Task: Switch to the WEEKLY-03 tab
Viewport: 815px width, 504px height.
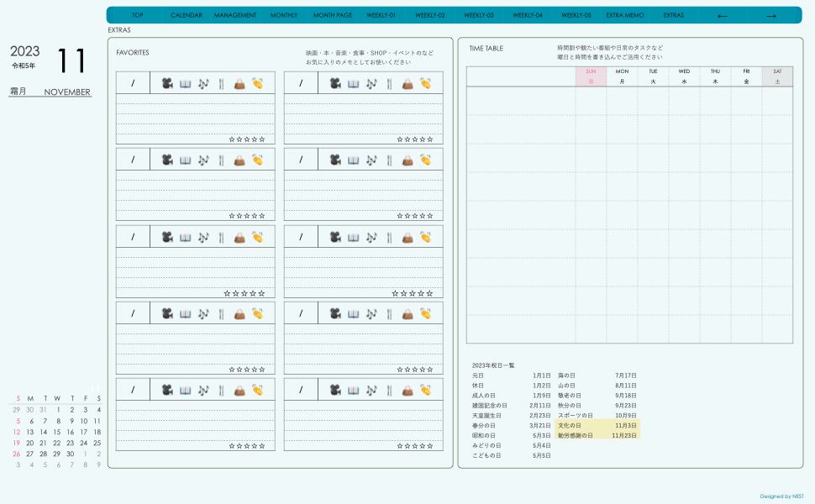Action: (x=479, y=15)
